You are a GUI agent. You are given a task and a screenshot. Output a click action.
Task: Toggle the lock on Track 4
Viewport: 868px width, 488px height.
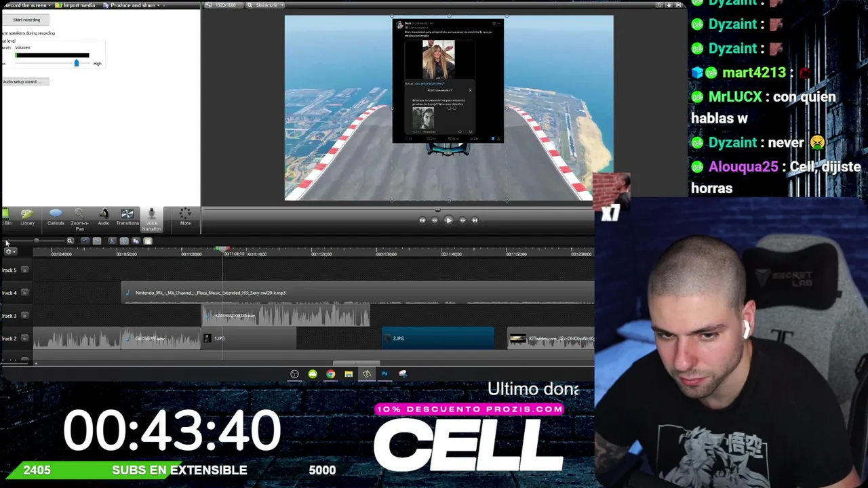24,292
